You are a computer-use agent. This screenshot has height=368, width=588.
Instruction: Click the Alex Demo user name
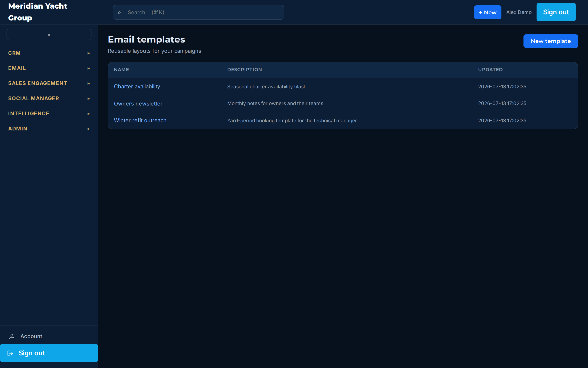(x=519, y=12)
